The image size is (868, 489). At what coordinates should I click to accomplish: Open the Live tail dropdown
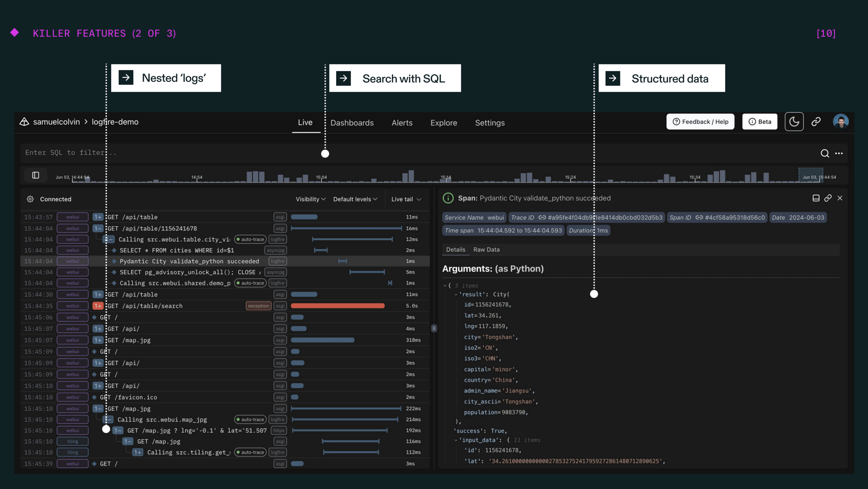point(406,199)
